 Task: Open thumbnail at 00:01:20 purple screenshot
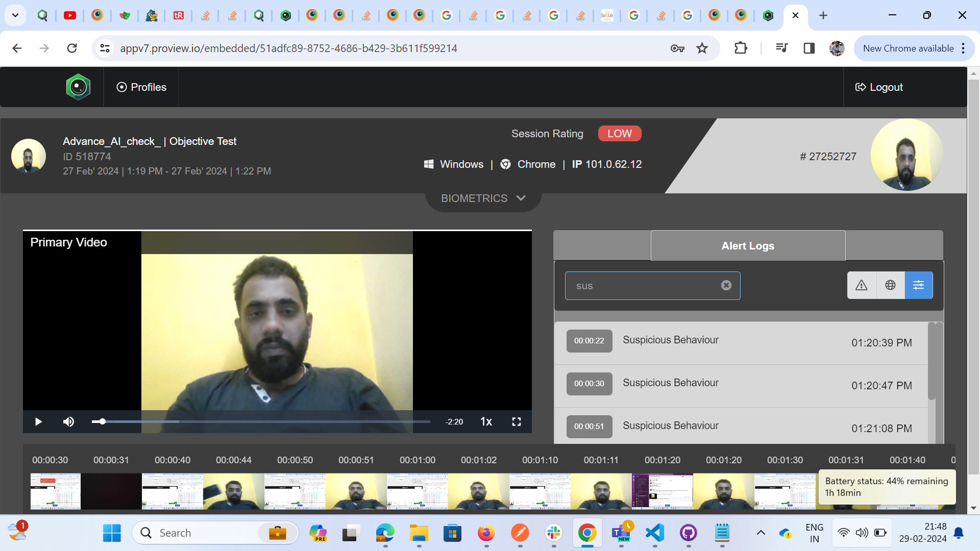coord(662,491)
